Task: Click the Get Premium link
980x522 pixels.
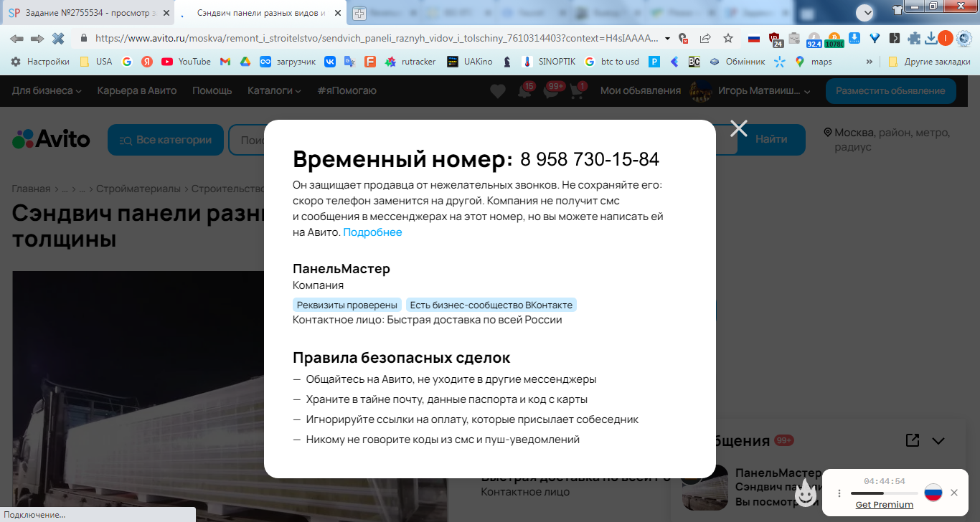Action: coord(885,505)
